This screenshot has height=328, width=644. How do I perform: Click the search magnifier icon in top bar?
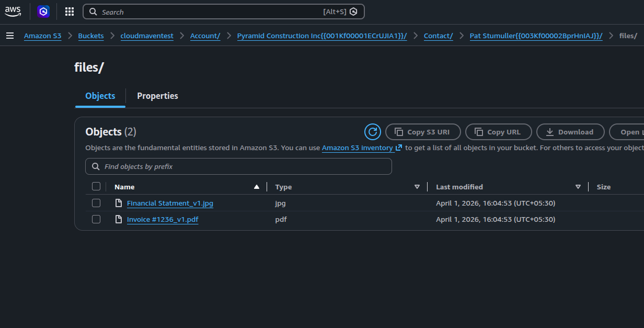[x=93, y=12]
